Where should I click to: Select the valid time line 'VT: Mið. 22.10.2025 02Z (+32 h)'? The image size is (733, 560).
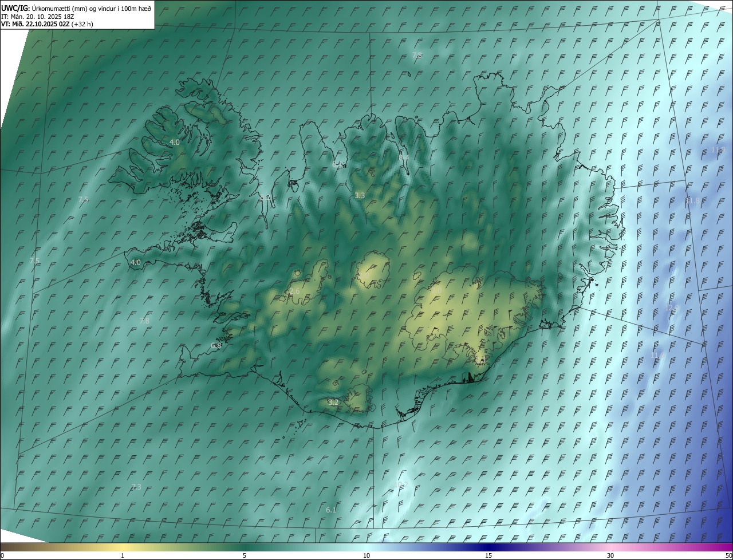point(47,24)
